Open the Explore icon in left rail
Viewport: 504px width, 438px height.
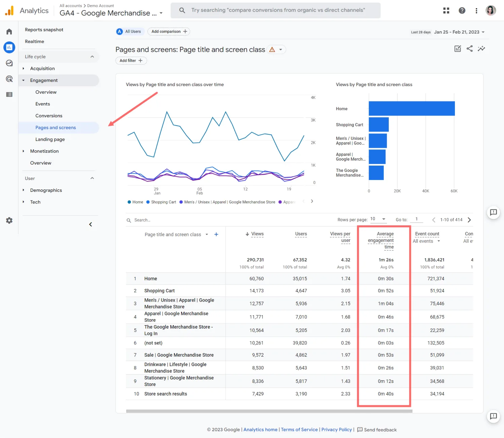pos(9,63)
